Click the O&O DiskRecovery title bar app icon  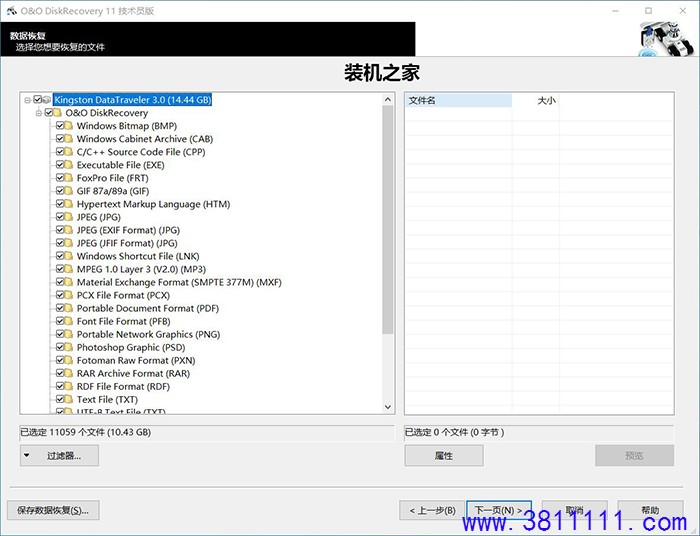click(12, 10)
